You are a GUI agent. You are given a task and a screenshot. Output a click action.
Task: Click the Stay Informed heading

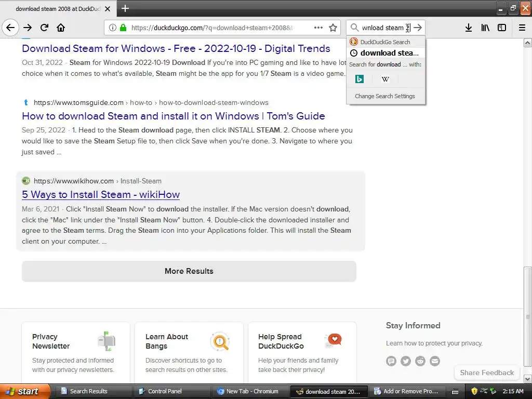[x=413, y=325]
